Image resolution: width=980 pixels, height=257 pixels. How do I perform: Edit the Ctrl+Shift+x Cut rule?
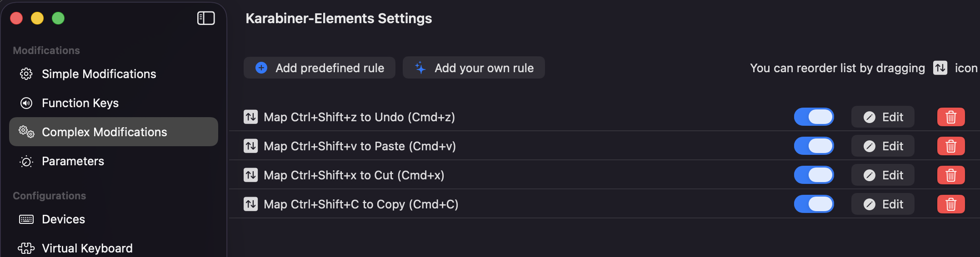point(883,175)
